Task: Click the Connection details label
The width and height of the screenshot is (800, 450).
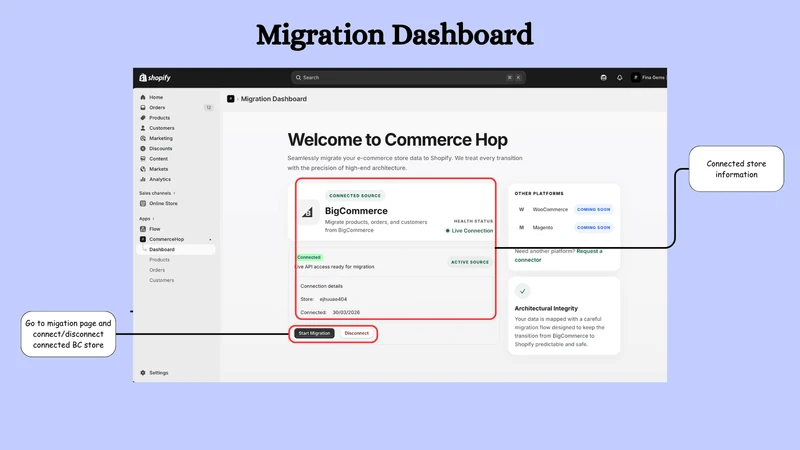Action: point(321,286)
